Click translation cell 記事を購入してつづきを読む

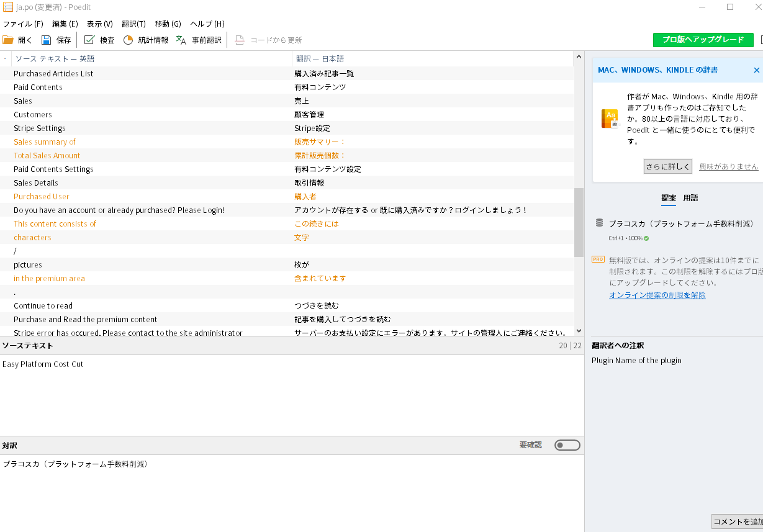pos(343,319)
